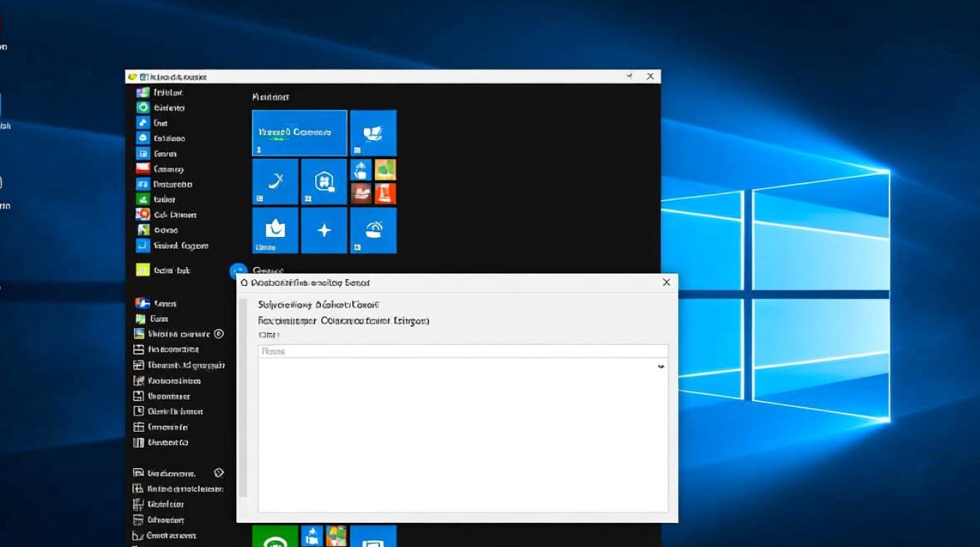Click the small green tile in the four-tile cluster
980x547 pixels.
(x=385, y=170)
